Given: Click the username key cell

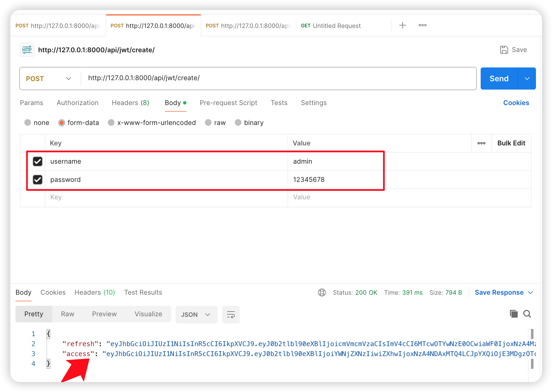Looking at the screenshot, I should point(166,161).
